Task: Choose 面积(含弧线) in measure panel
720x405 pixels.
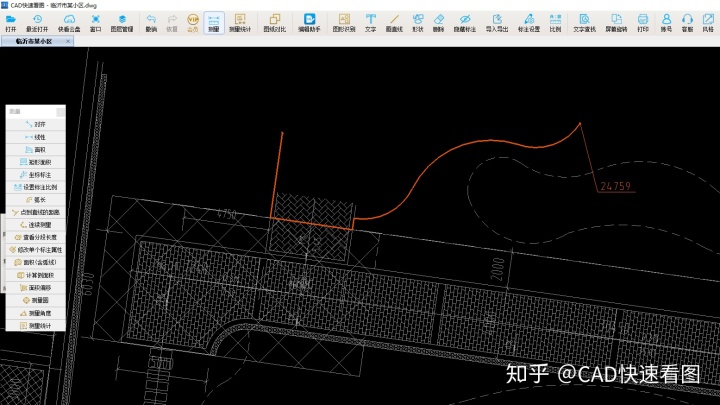Action: pyautogui.click(x=36, y=263)
